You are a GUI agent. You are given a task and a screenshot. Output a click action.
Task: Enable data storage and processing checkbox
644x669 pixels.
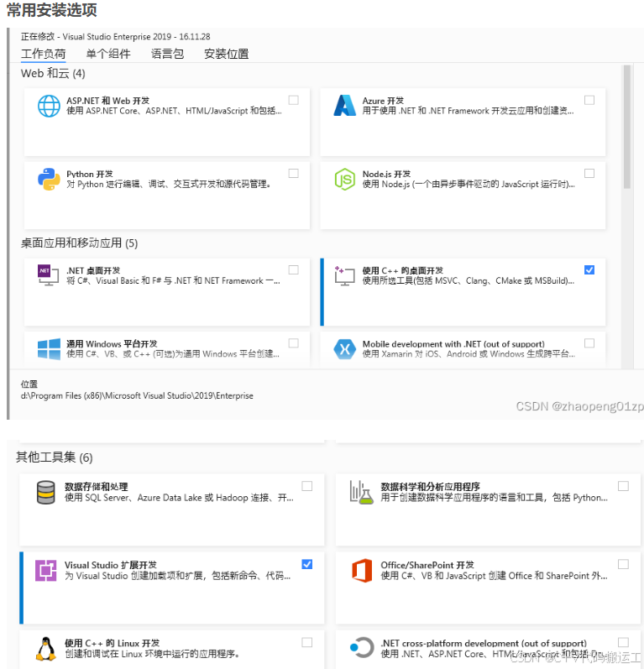[306, 486]
